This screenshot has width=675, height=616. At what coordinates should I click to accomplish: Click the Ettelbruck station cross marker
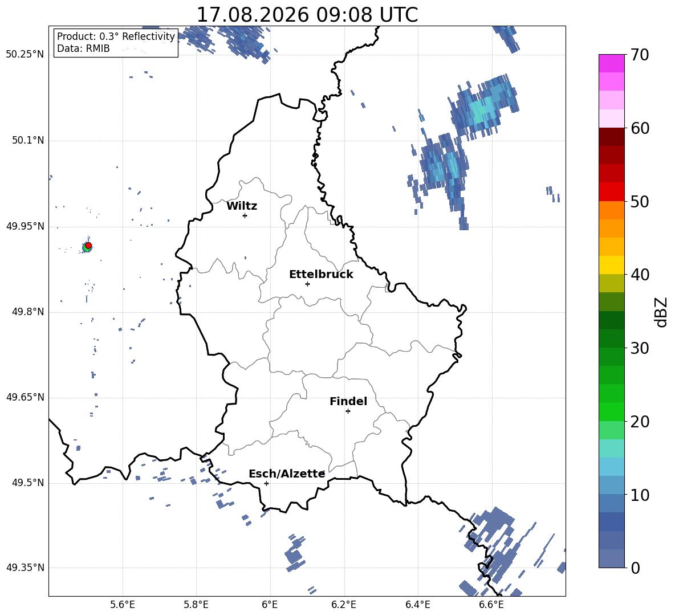(307, 284)
